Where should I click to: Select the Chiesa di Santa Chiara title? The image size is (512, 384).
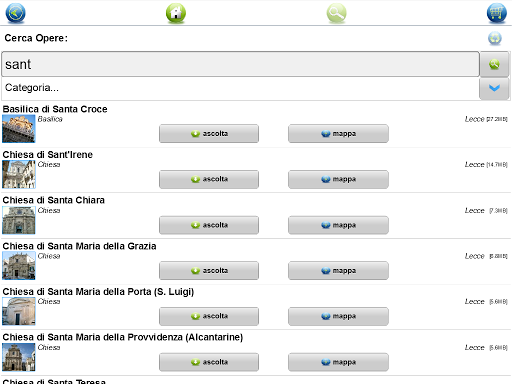[54, 200]
